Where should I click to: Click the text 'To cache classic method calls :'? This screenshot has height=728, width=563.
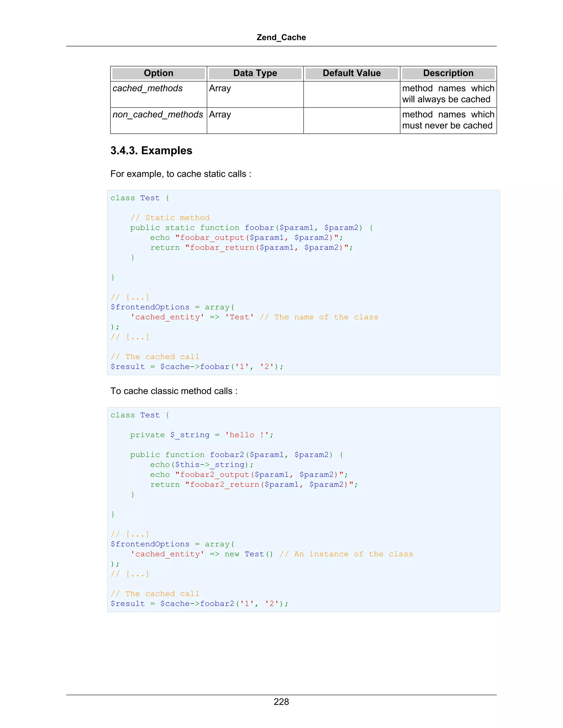click(174, 391)
